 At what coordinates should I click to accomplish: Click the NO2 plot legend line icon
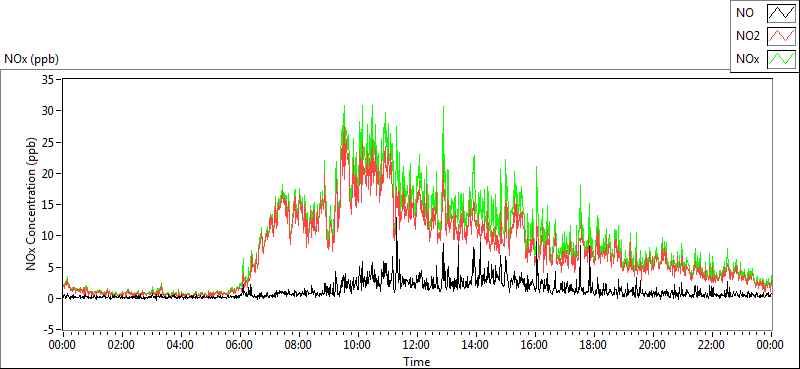781,36
